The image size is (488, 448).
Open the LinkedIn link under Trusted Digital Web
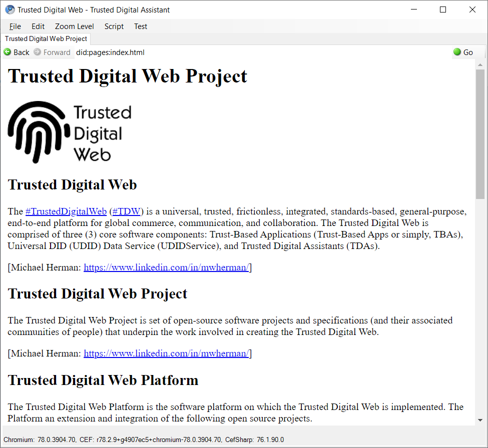(x=166, y=267)
